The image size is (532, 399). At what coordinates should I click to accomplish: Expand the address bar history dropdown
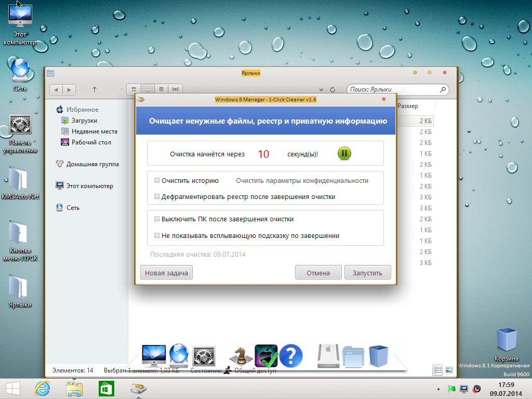321,89
